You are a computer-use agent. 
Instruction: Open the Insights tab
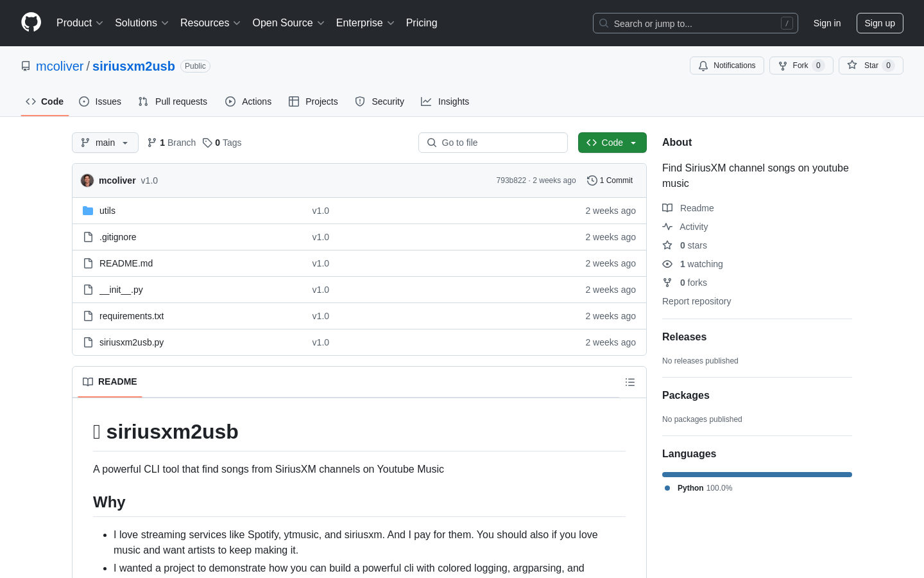pyautogui.click(x=445, y=101)
